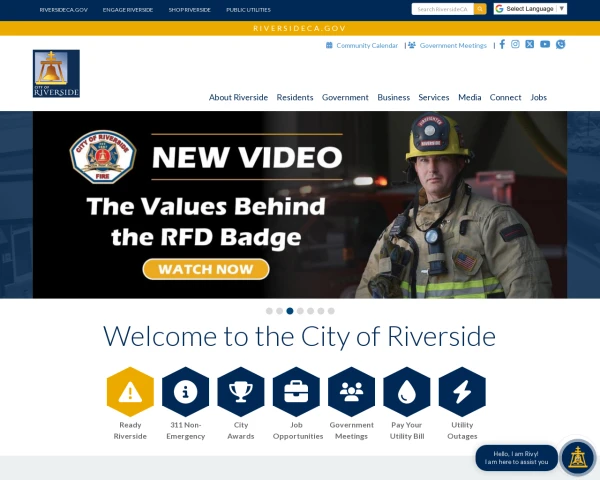Click the 'Hello, I am Rivy!' chat bubble
The width and height of the screenshot is (600, 480).
(x=516, y=458)
